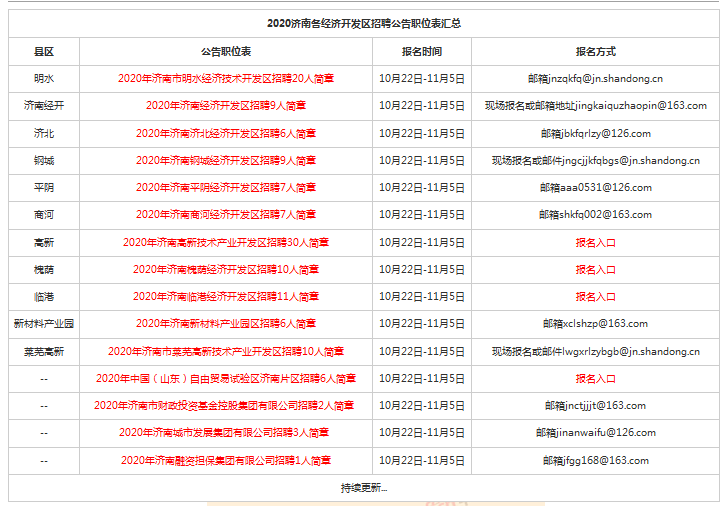Select the email jinanwaifu@126.com text
Screen dimensions: 728x506
click(x=606, y=432)
